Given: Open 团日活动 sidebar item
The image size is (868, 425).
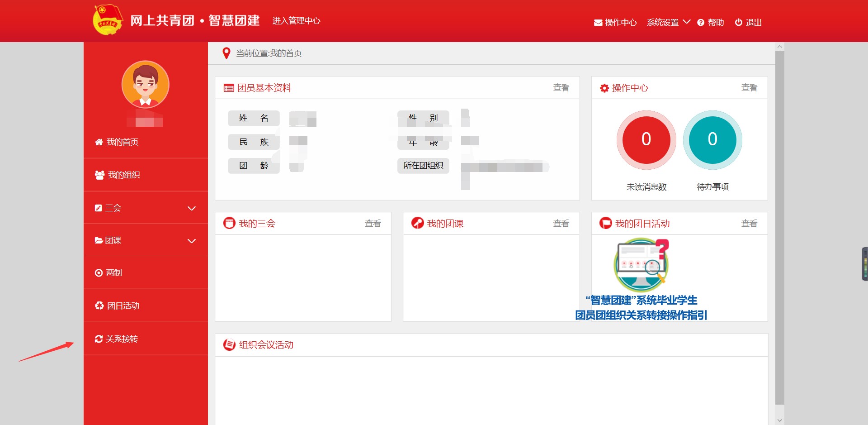Looking at the screenshot, I should (x=123, y=306).
